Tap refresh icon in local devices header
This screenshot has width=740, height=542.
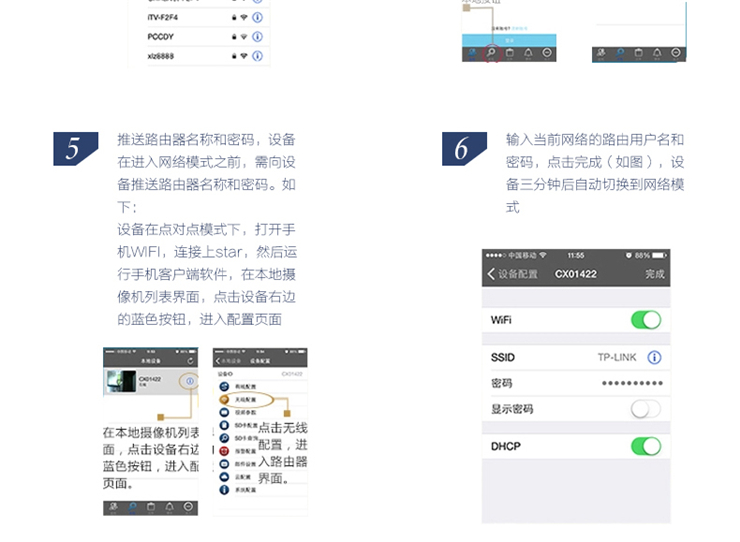pyautogui.click(x=190, y=361)
